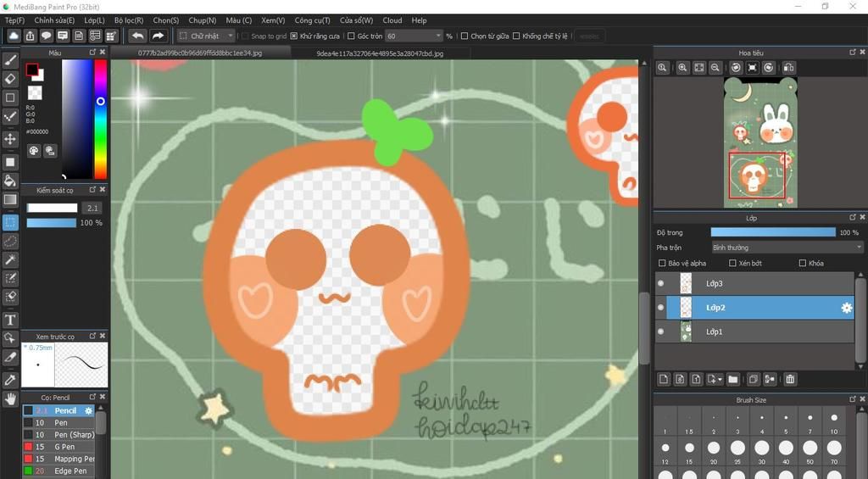
Task: Select the Hand pan tool
Action: 10,398
